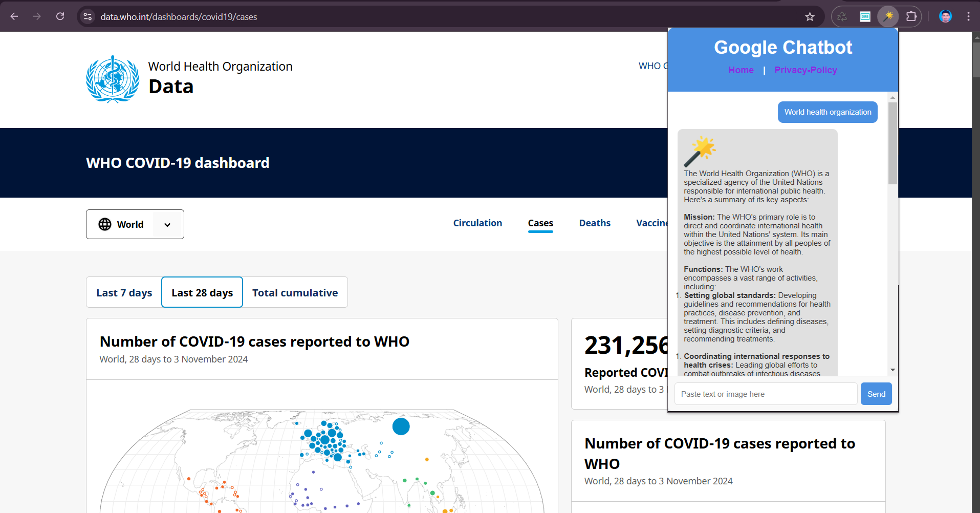Image resolution: width=980 pixels, height=513 pixels.
Task: Expand the World region dropdown chevron
Action: coord(167,225)
